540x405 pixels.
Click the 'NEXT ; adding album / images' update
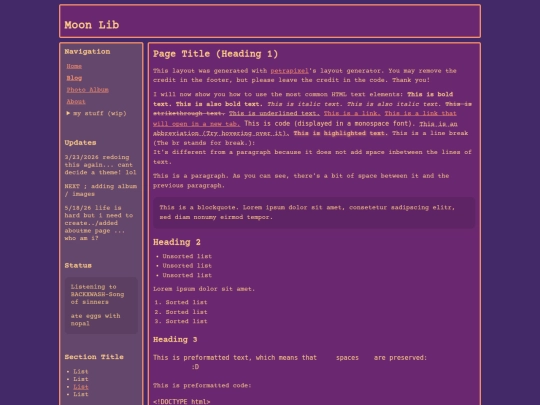tap(101, 190)
